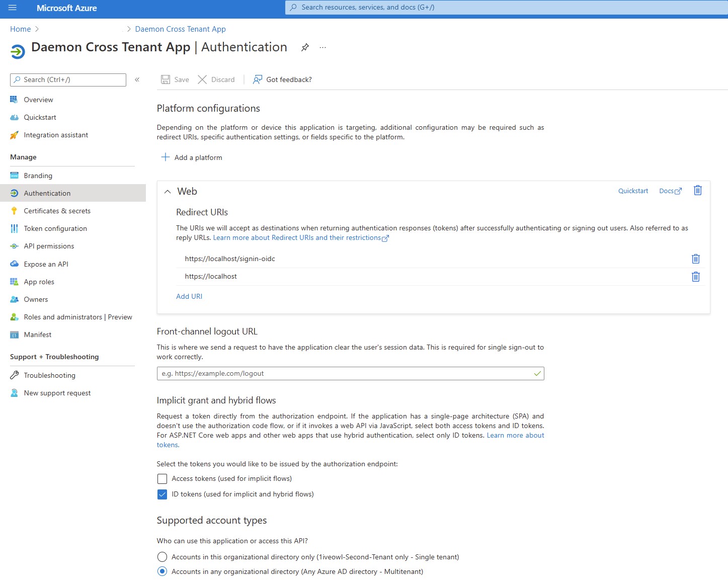The width and height of the screenshot is (728, 585).
Task: Click the Front-channel logout URL field
Action: [x=350, y=373]
